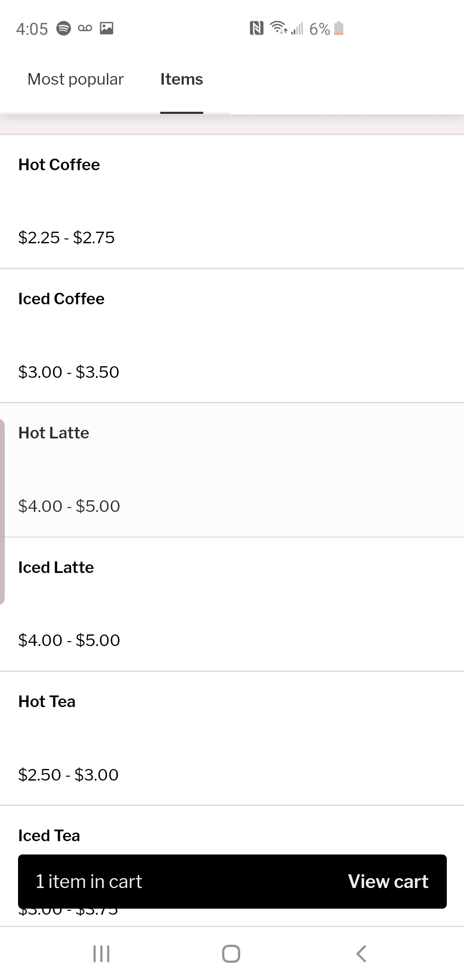This screenshot has height=980, width=464.
Task: Tap the 1 item in cart label
Action: [x=89, y=882]
